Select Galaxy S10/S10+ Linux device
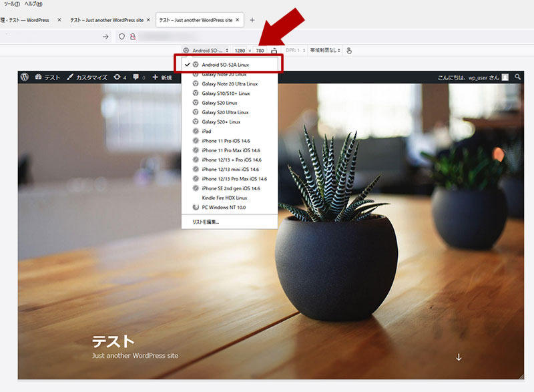Image resolution: width=534 pixels, height=392 pixels. coord(230,93)
